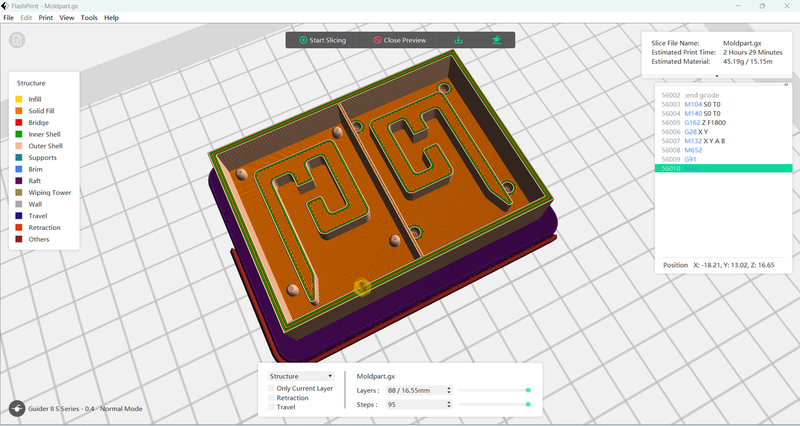
Task: Open the Print menu
Action: point(45,17)
